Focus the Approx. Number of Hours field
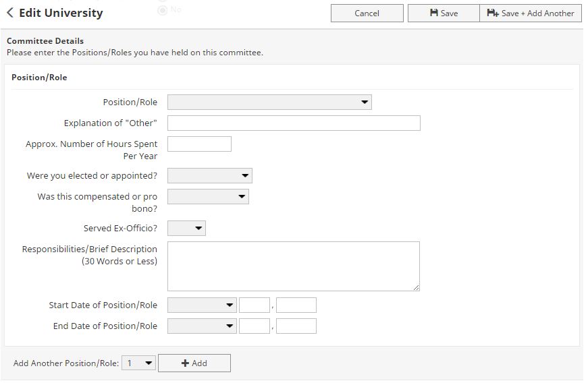This screenshot has width=588, height=385. point(199,144)
